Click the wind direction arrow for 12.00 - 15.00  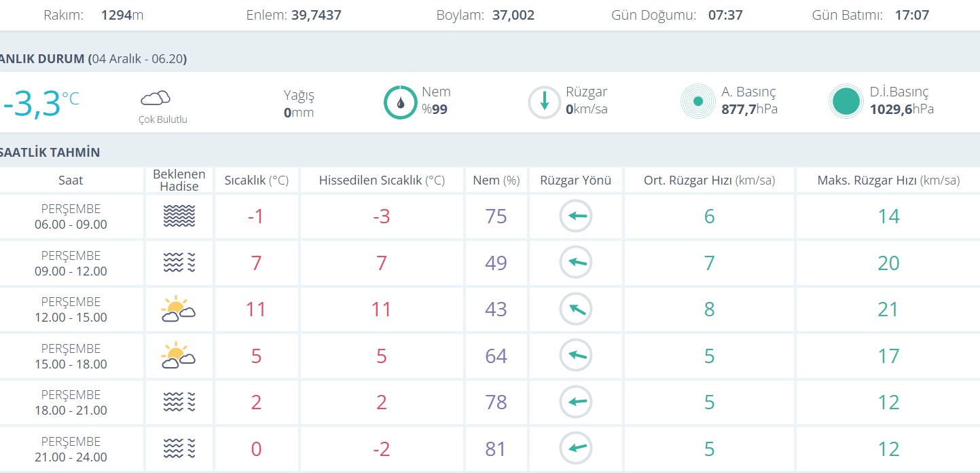coord(576,309)
